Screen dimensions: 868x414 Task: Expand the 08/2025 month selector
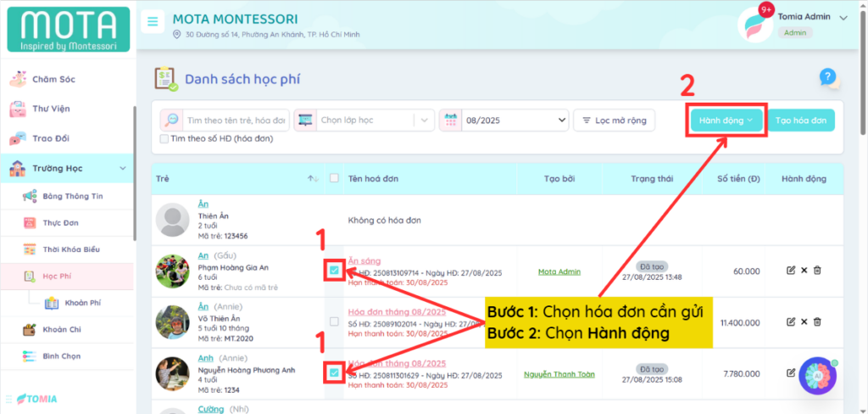click(x=504, y=120)
